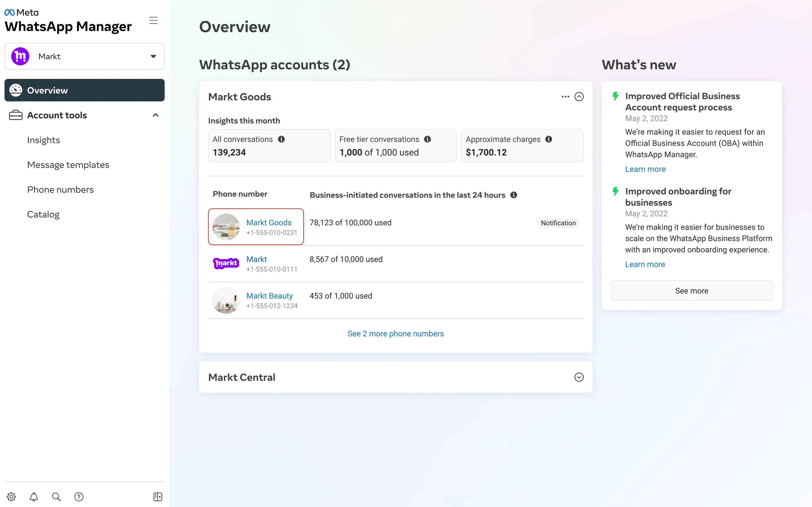Click the Account tools briefcase icon
812x507 pixels.
(x=16, y=115)
